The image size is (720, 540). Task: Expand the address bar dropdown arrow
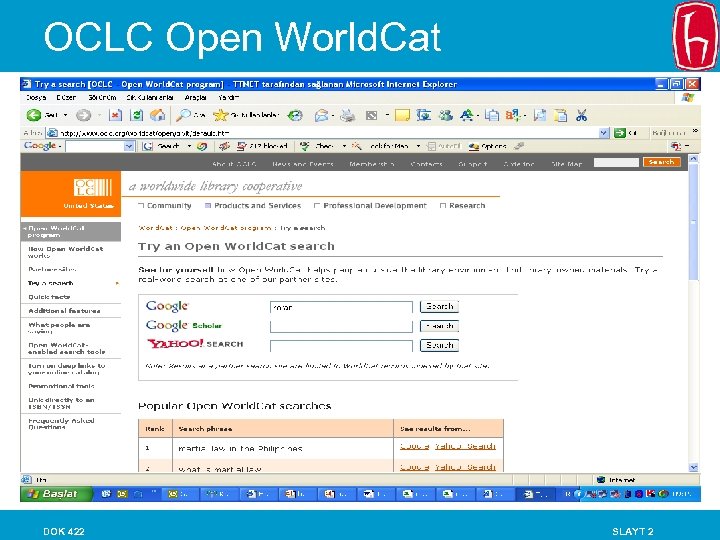pyautogui.click(x=604, y=133)
